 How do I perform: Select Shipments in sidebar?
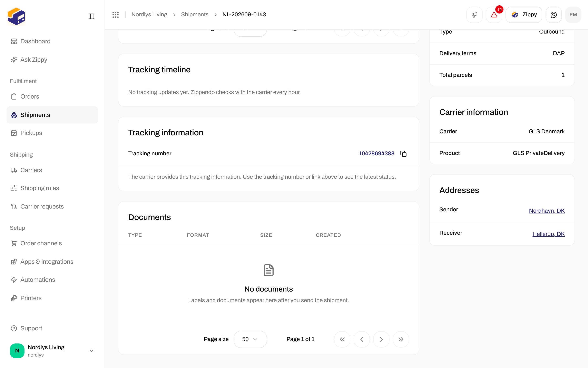[x=52, y=115]
